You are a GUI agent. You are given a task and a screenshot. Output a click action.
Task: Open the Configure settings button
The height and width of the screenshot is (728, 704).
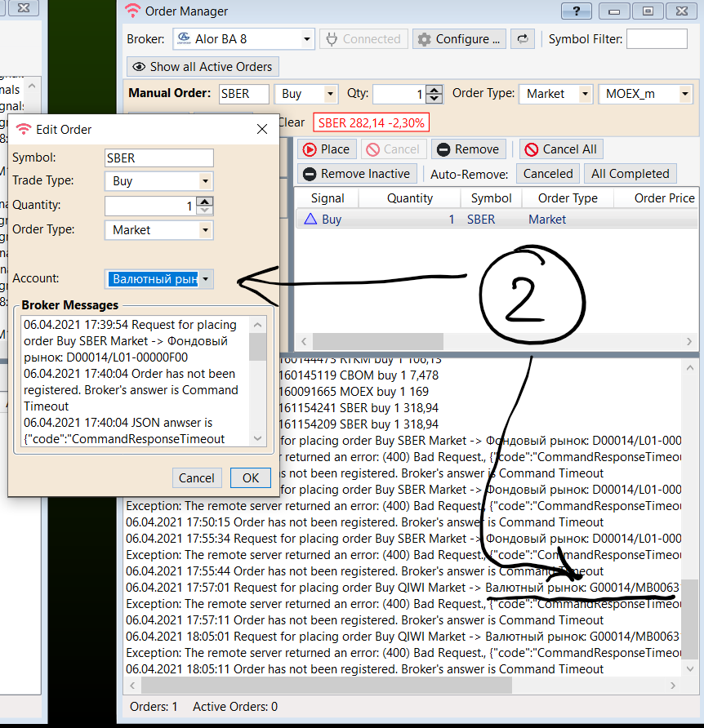point(459,39)
